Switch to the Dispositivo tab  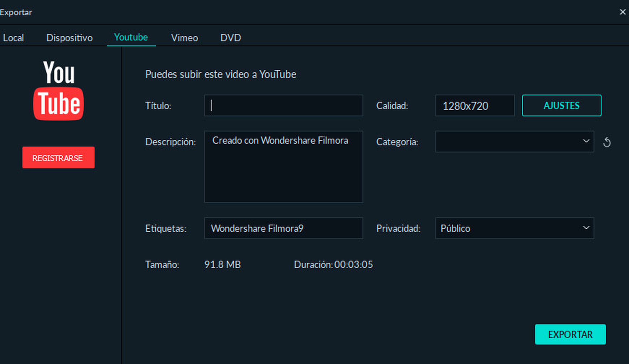tap(69, 38)
